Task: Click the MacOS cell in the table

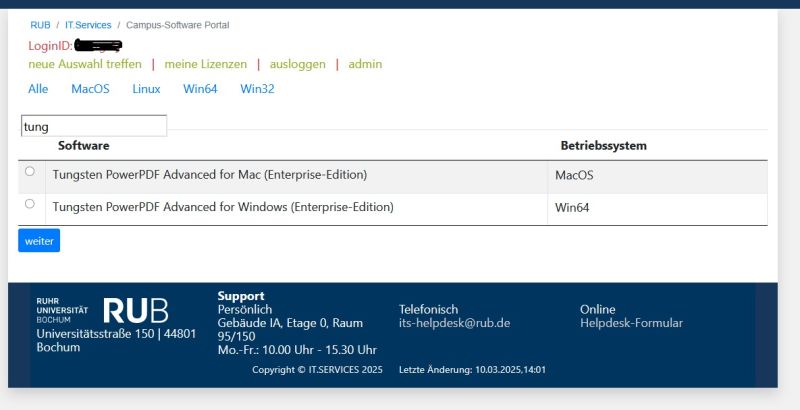Action: (574, 175)
